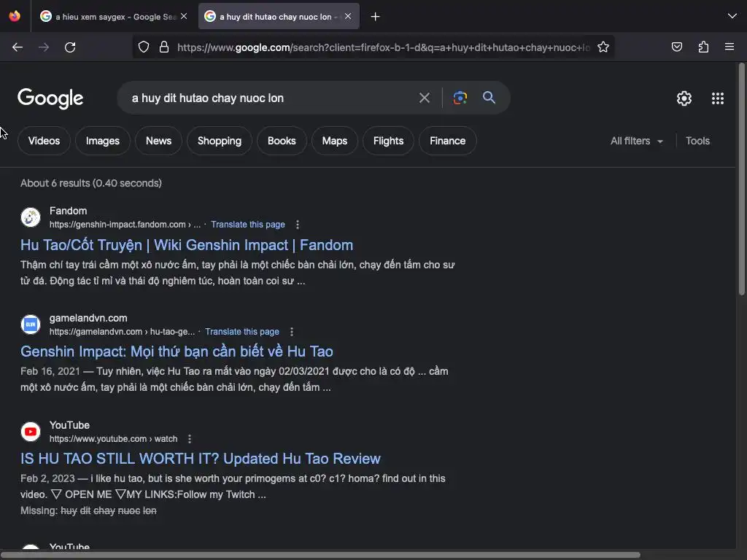Open Google quick settings gear
This screenshot has width=747, height=560.
click(684, 98)
